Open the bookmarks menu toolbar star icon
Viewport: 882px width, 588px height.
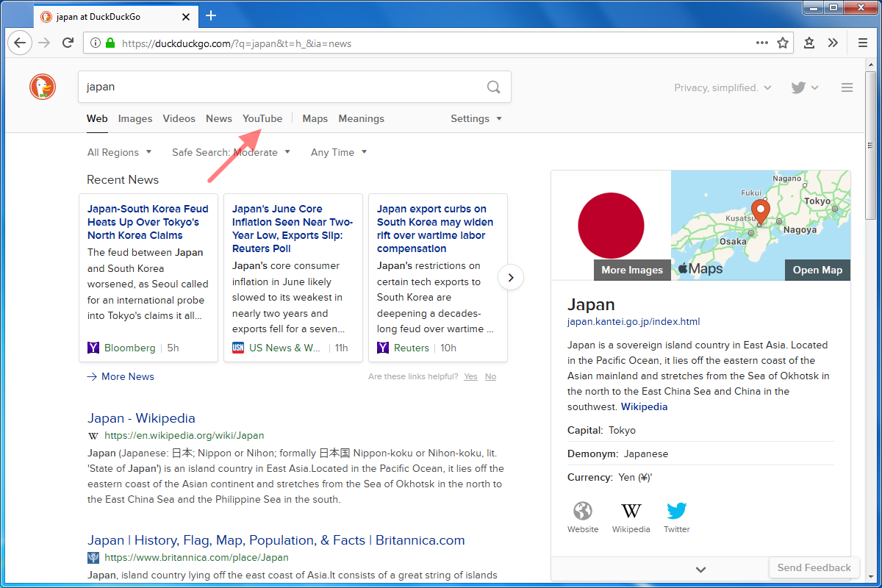coord(809,43)
